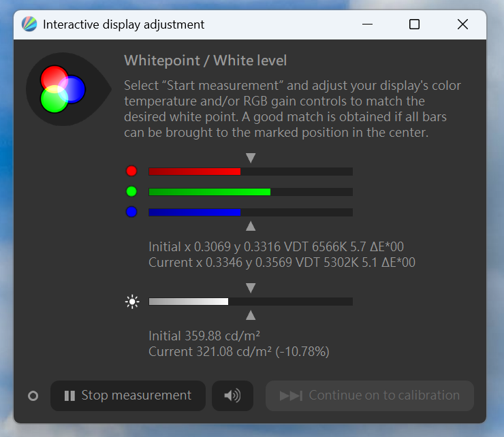Screen dimensions: 504x437
Task: Click the RGB circles whitepoint logo
Action: [63, 89]
